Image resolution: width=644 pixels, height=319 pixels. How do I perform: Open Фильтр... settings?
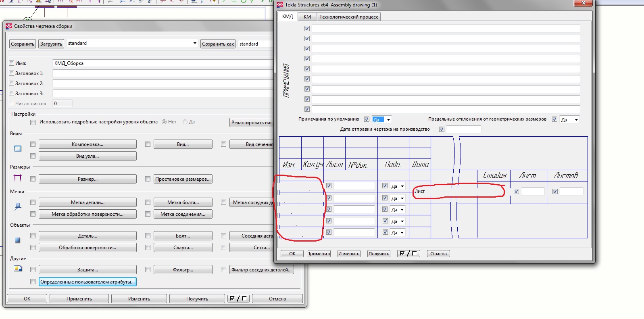[x=183, y=270]
